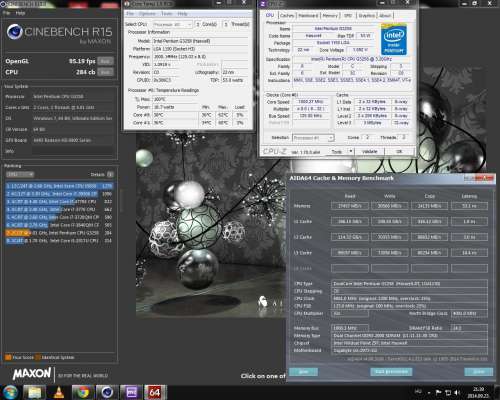
Task: Run the CPU benchmark test
Action: coord(106,72)
